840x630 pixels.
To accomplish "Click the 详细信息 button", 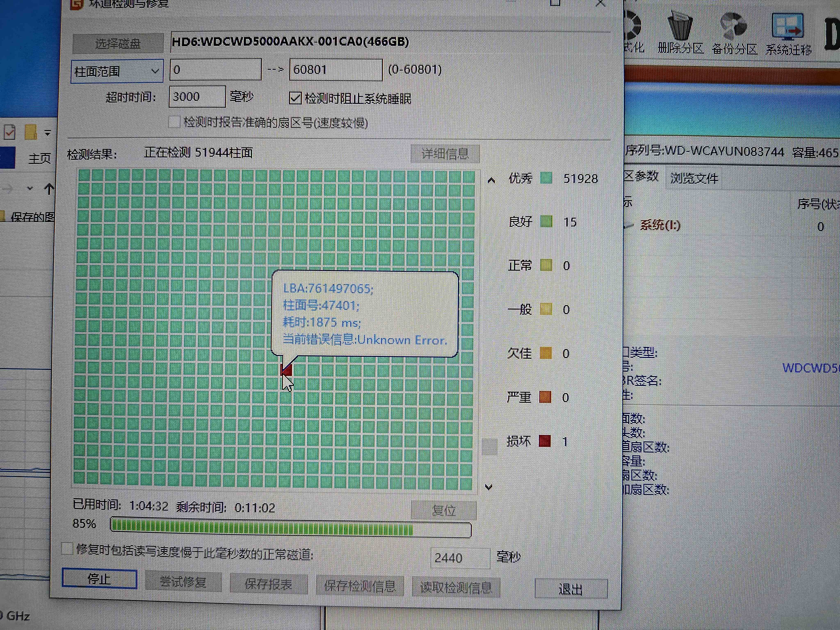I will tap(445, 154).
